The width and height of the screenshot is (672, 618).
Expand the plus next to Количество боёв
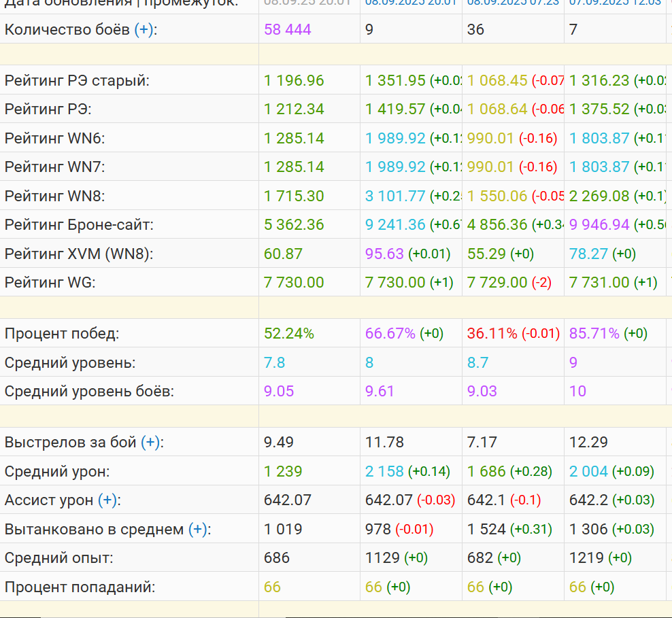(144, 30)
